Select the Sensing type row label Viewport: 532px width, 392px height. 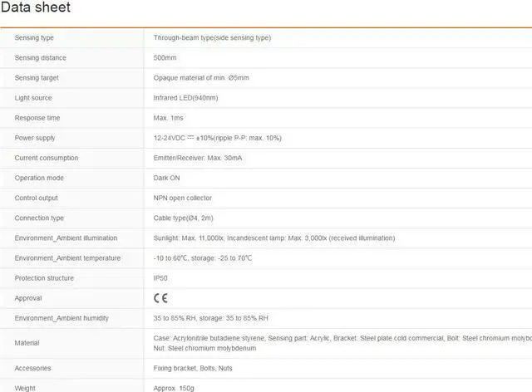(x=34, y=38)
